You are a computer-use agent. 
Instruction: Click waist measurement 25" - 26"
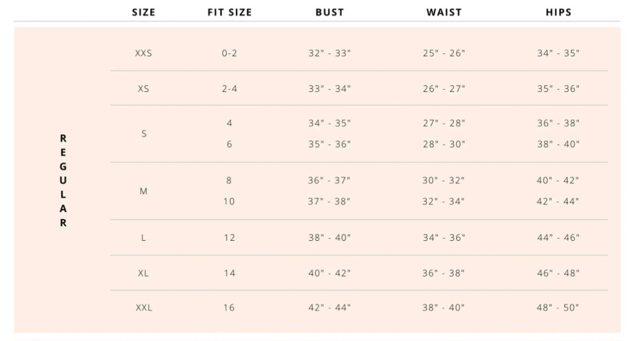(444, 53)
